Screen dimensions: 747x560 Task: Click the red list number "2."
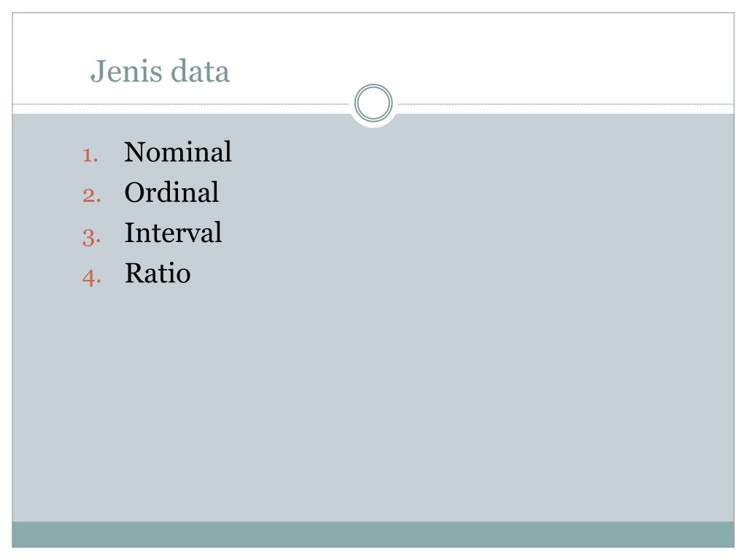coord(91,195)
